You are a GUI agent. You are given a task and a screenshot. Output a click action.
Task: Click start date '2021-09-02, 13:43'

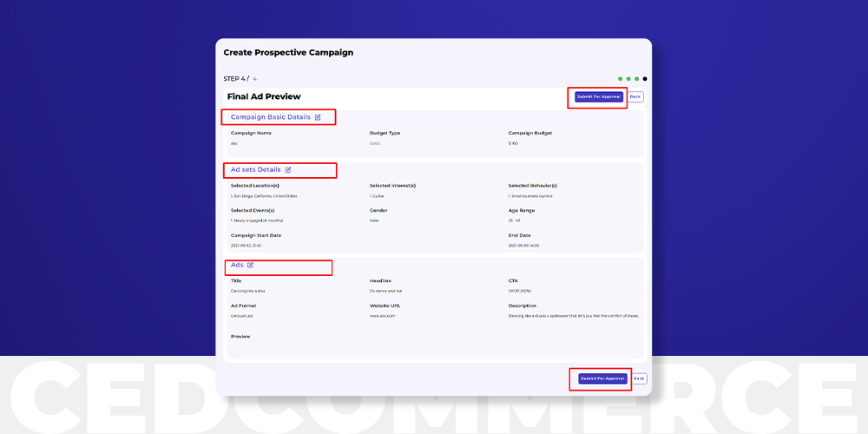[246, 246]
